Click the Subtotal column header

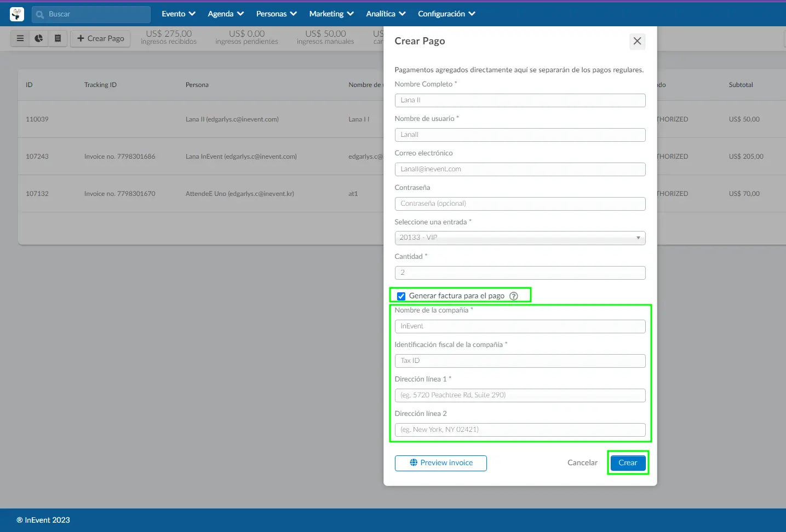click(x=741, y=85)
